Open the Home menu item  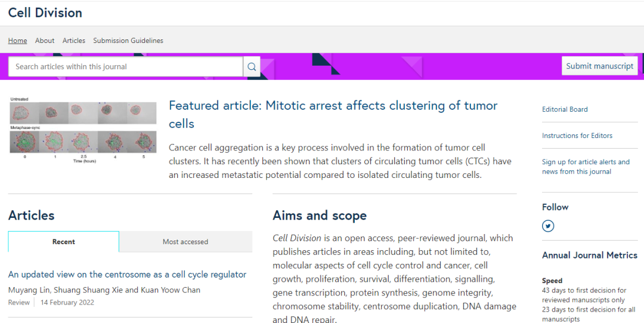[x=17, y=41]
